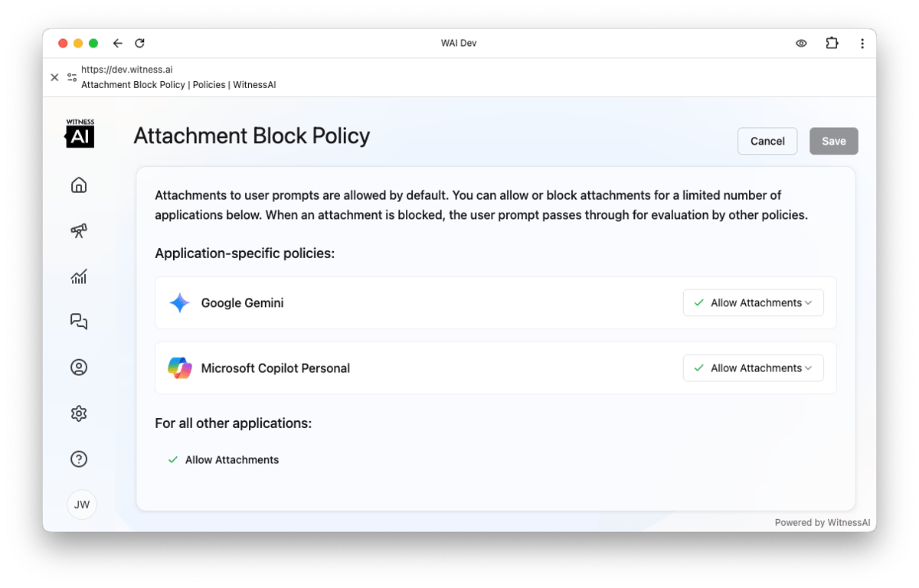Click the browser extensions puzzle icon
This screenshot has height=588, width=919.
click(832, 44)
